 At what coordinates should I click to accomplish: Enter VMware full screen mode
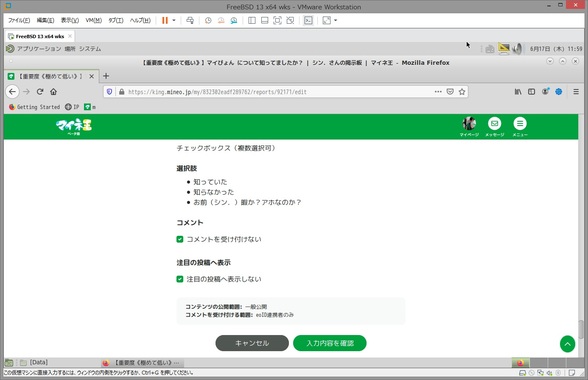(x=278, y=20)
